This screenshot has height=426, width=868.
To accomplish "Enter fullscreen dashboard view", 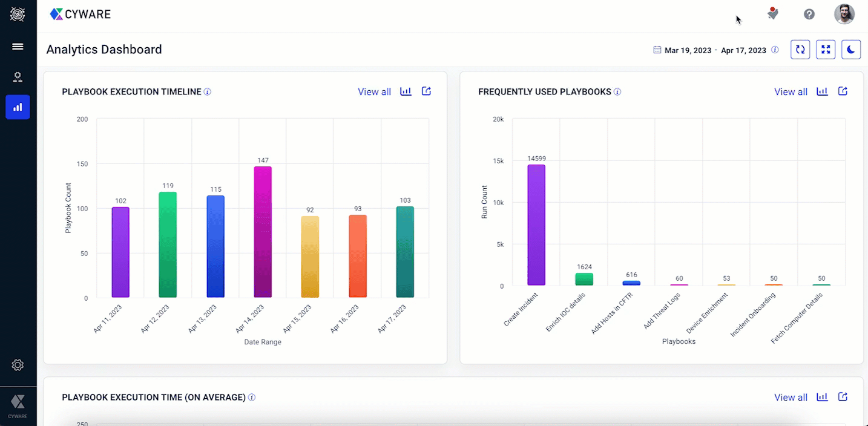I will (826, 50).
